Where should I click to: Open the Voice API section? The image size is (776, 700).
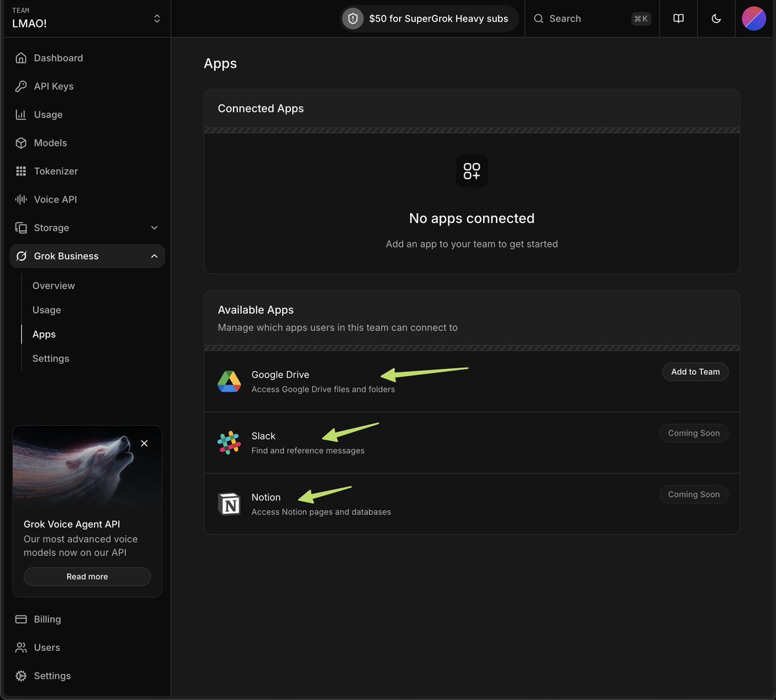[x=55, y=200]
